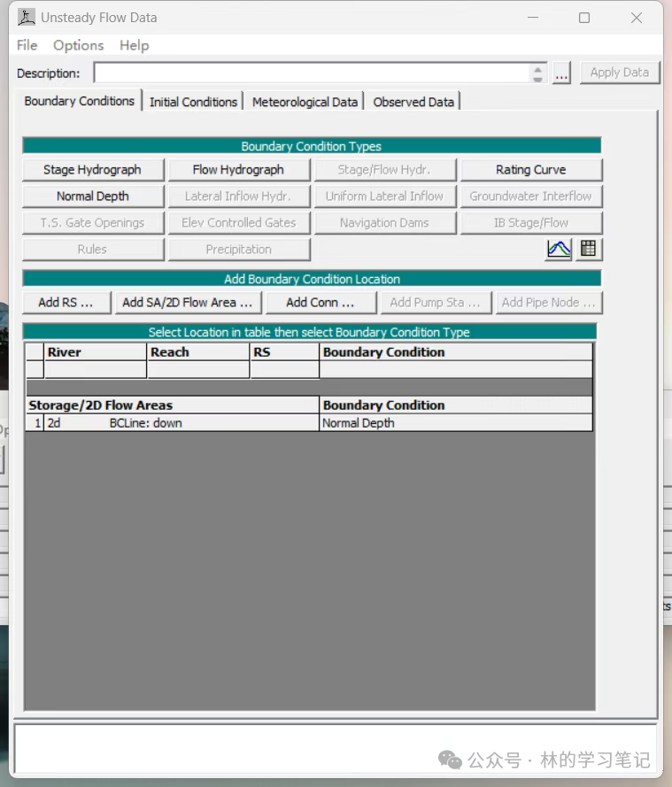Image resolution: width=672 pixels, height=787 pixels.
Task: Click the description field up arrow
Action: pyautogui.click(x=537, y=68)
